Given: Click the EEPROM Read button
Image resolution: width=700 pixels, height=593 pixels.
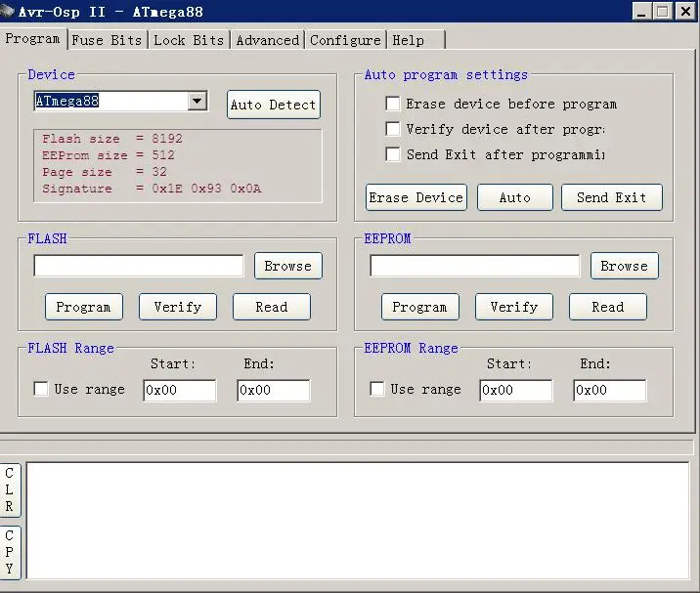Looking at the screenshot, I should [x=607, y=307].
